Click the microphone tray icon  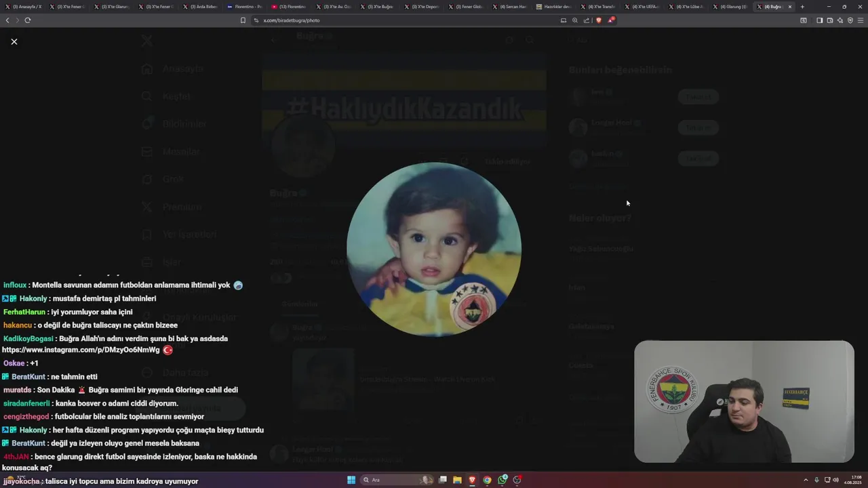[816, 480]
